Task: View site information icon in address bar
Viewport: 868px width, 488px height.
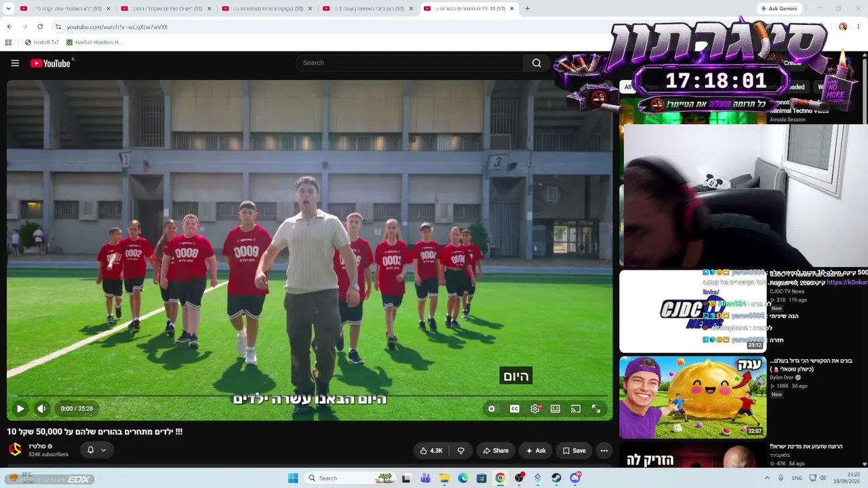Action: (58, 27)
